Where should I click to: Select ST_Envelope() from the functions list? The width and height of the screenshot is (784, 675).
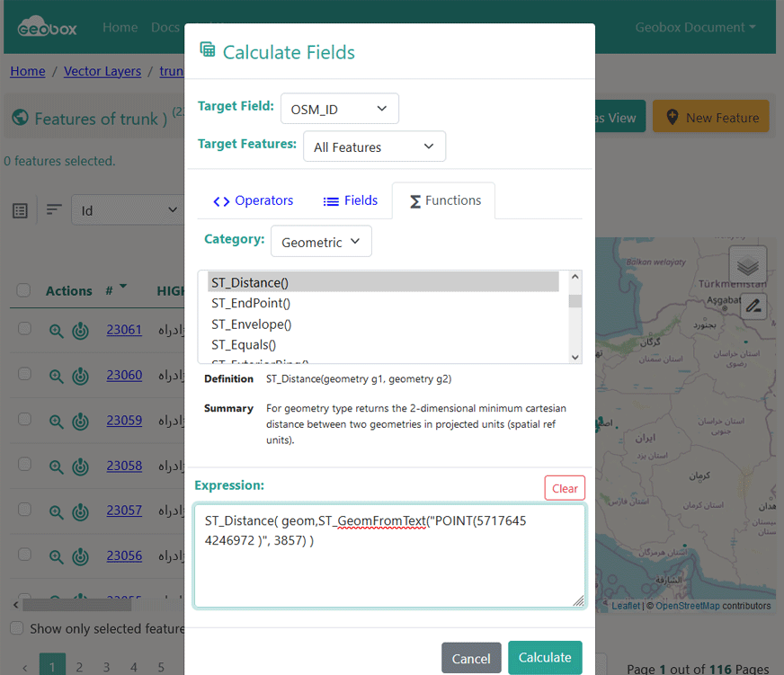252,324
